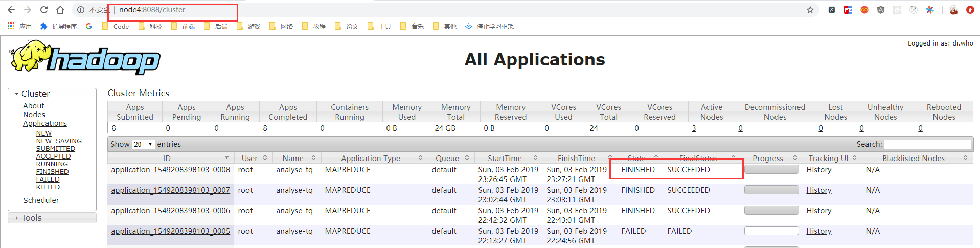Open application_1549208398103_0005 details
Screen dimensions: 980x248
(x=171, y=231)
